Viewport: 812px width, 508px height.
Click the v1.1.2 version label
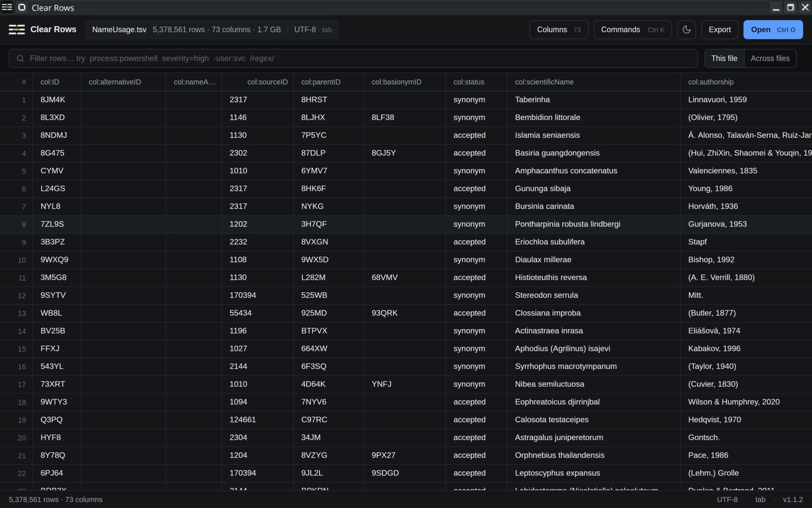pos(793,500)
